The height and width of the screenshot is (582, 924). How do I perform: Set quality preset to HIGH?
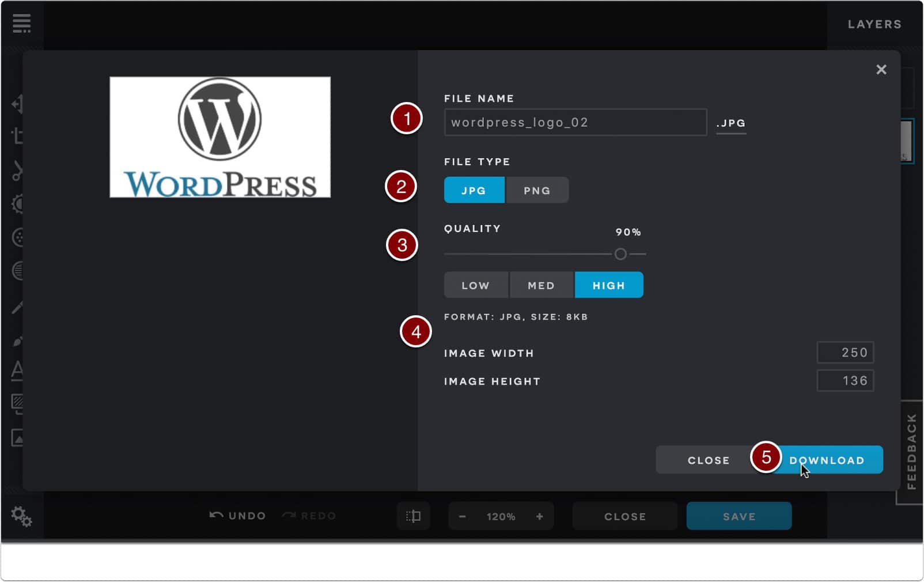[609, 285]
